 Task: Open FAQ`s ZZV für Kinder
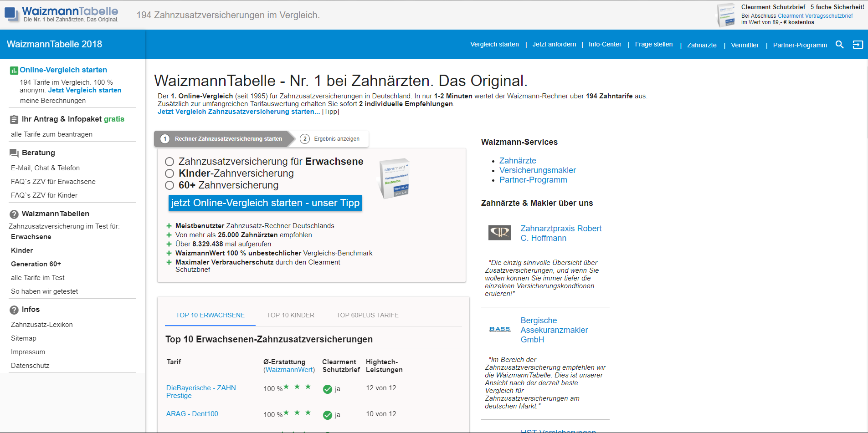pos(44,195)
